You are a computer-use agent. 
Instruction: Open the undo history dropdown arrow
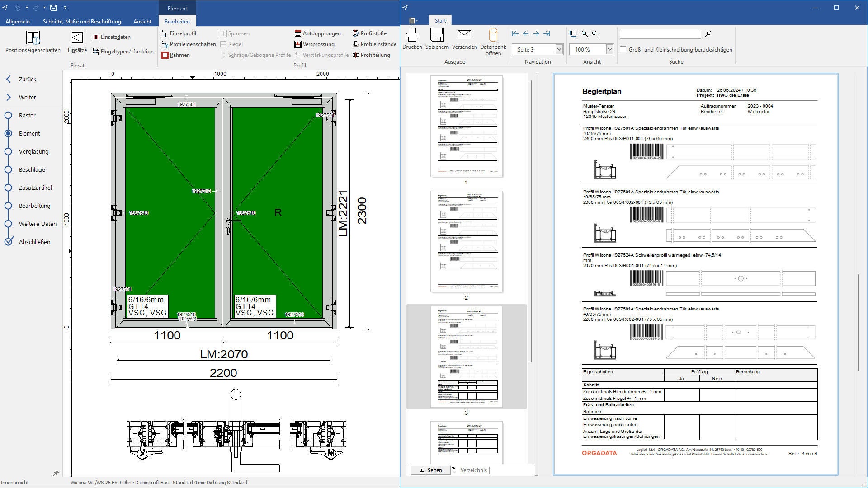[27, 8]
